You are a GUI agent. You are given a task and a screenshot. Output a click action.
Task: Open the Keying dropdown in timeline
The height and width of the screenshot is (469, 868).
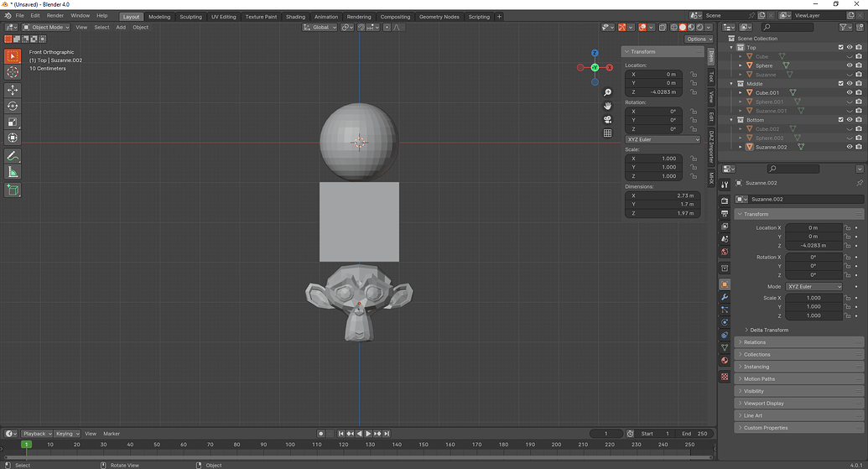point(66,434)
